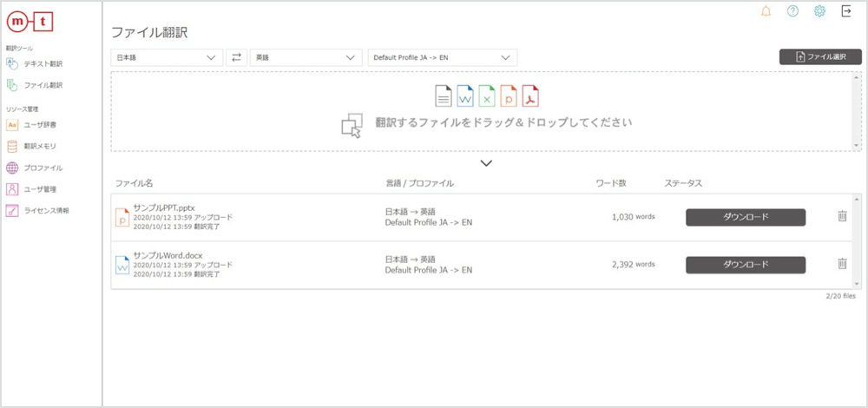Swap source and target languages
Screen dimensions: 868x408
[236, 57]
